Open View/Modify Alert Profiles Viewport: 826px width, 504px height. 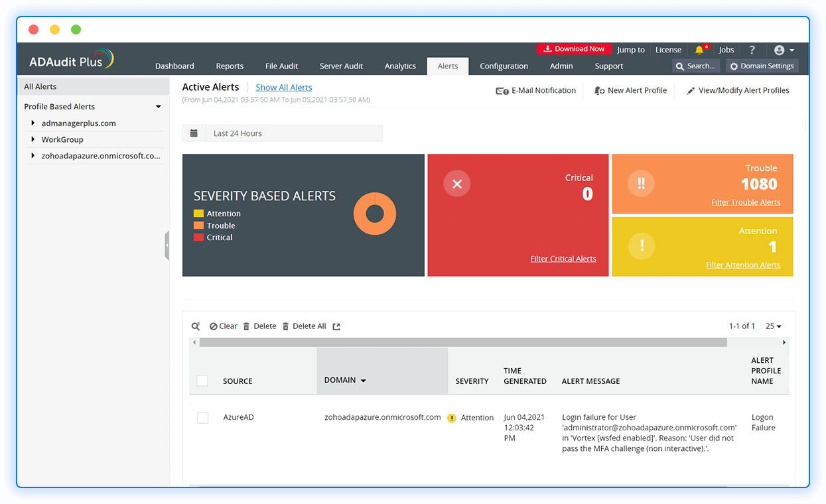click(738, 90)
